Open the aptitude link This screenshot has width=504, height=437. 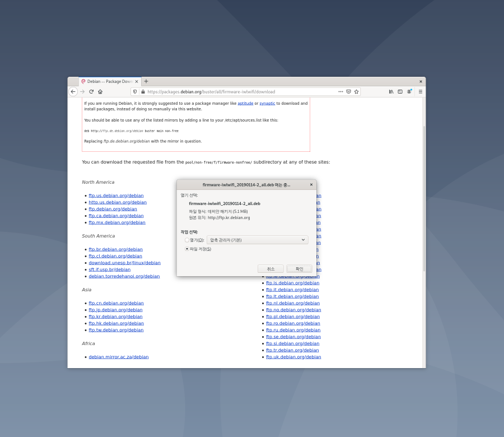click(245, 103)
